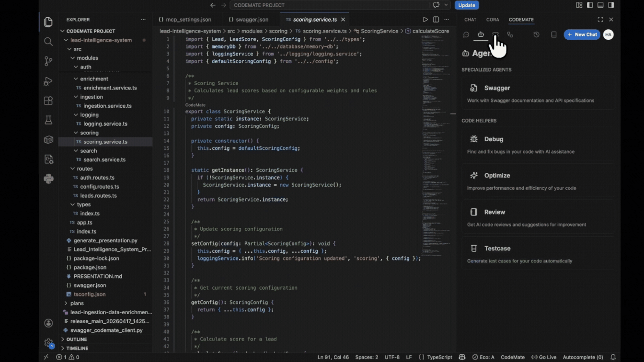Open the Python icon in activity bar
644x362 pixels.
48,179
